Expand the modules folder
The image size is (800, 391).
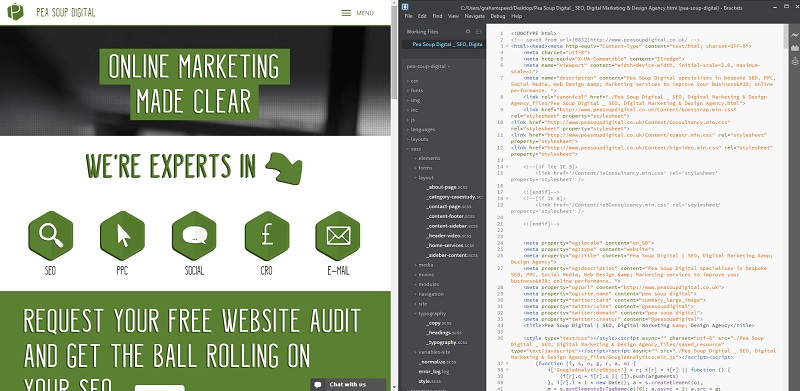[428, 284]
